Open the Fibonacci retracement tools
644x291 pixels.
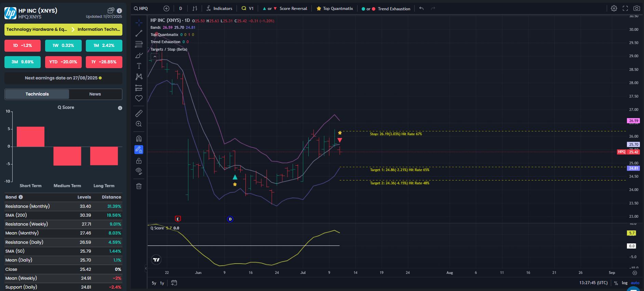click(139, 44)
